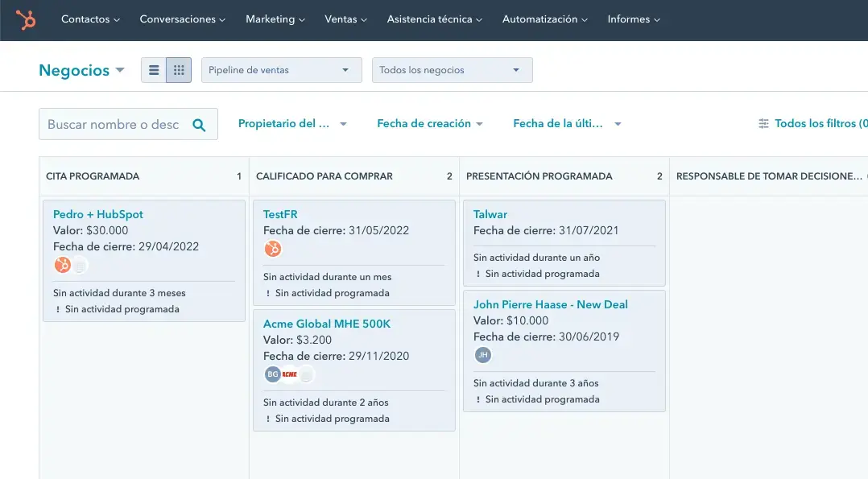Click the BG avatar on Acme Global MHE card
Screen dimensions: 868x479
coord(272,374)
